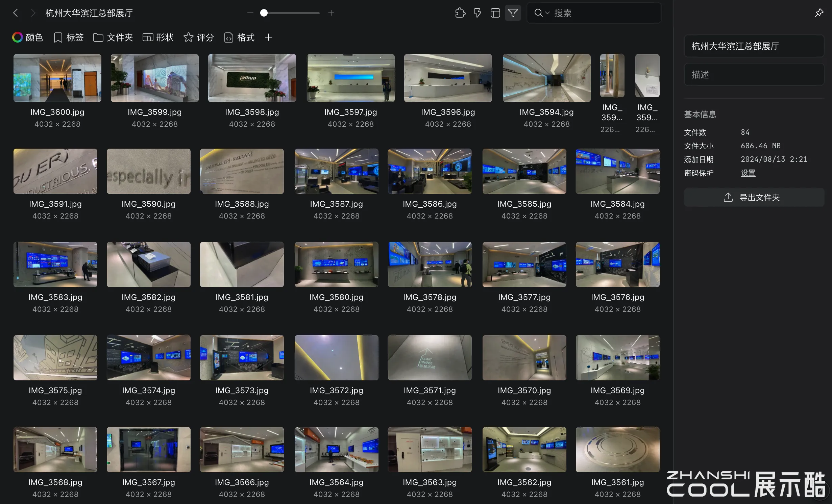Click the file name IMG_3600.jpg label
Viewport: 832px width, 504px height.
click(x=57, y=112)
